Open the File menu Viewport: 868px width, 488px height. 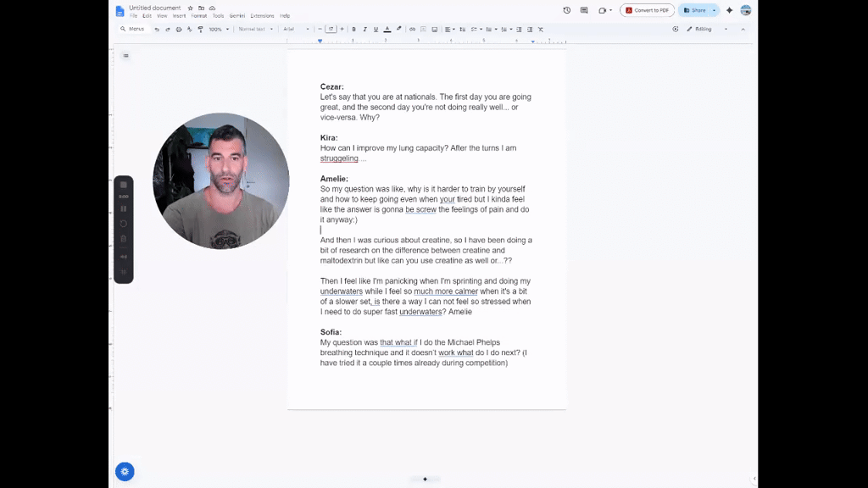click(133, 16)
